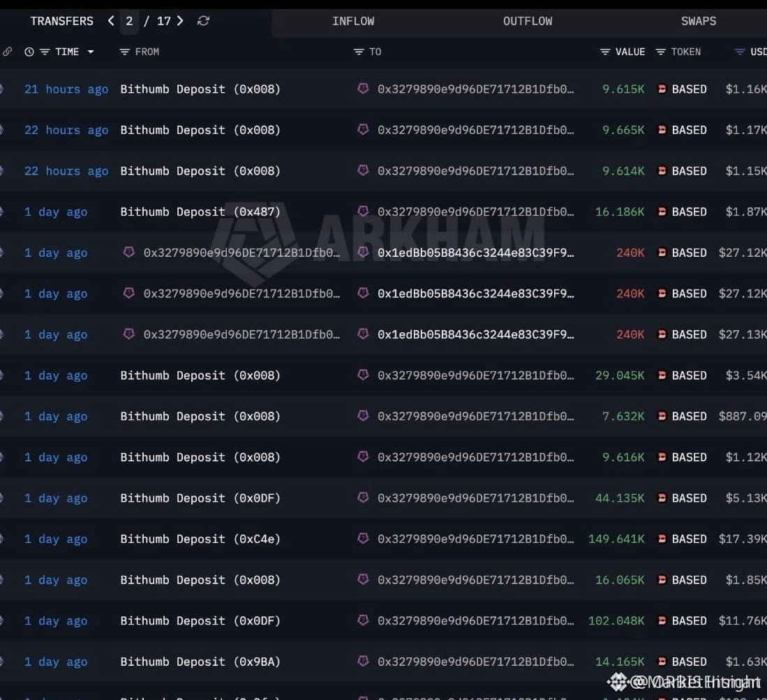Click the 29.045K value cell
Screen dimensions: 767x700
[x=620, y=375]
